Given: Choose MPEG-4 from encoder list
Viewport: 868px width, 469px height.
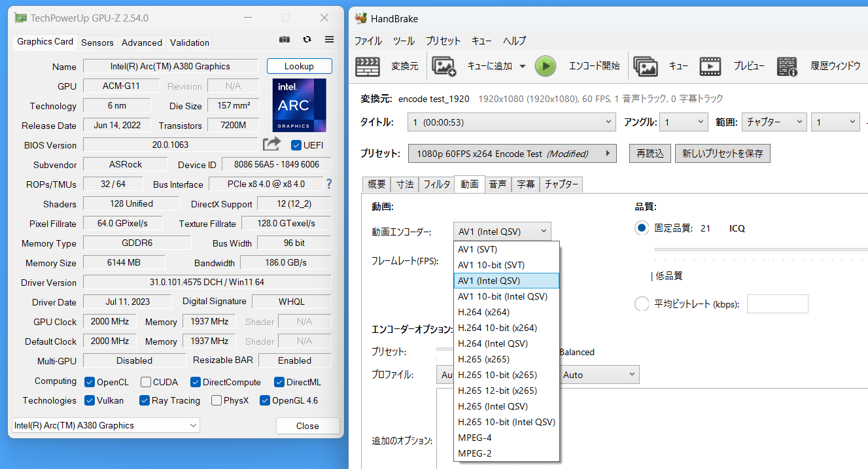Looking at the screenshot, I should tap(507, 438).
